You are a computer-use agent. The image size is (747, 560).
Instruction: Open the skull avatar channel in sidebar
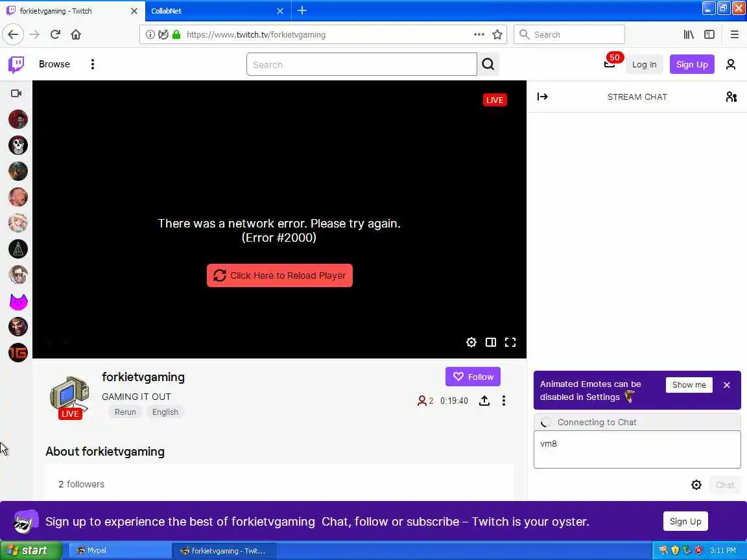coord(18,145)
